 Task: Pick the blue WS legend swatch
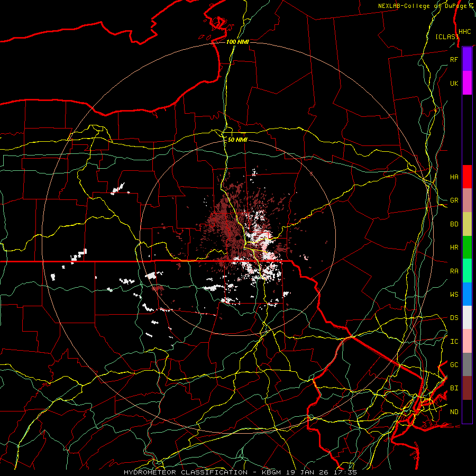[467, 294]
